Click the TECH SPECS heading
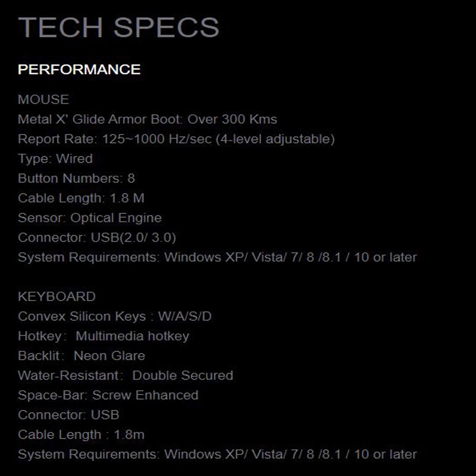 tap(118, 27)
